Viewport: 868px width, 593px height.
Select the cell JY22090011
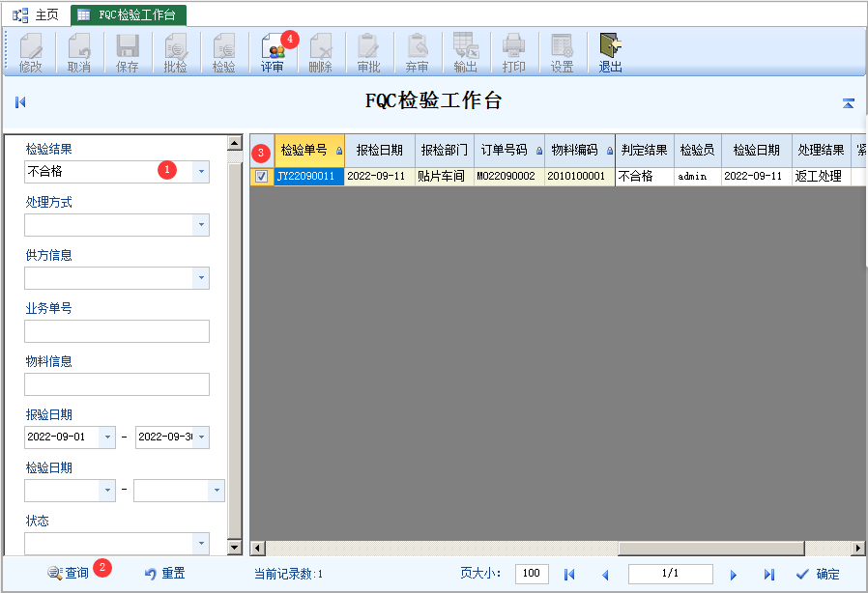coord(309,177)
